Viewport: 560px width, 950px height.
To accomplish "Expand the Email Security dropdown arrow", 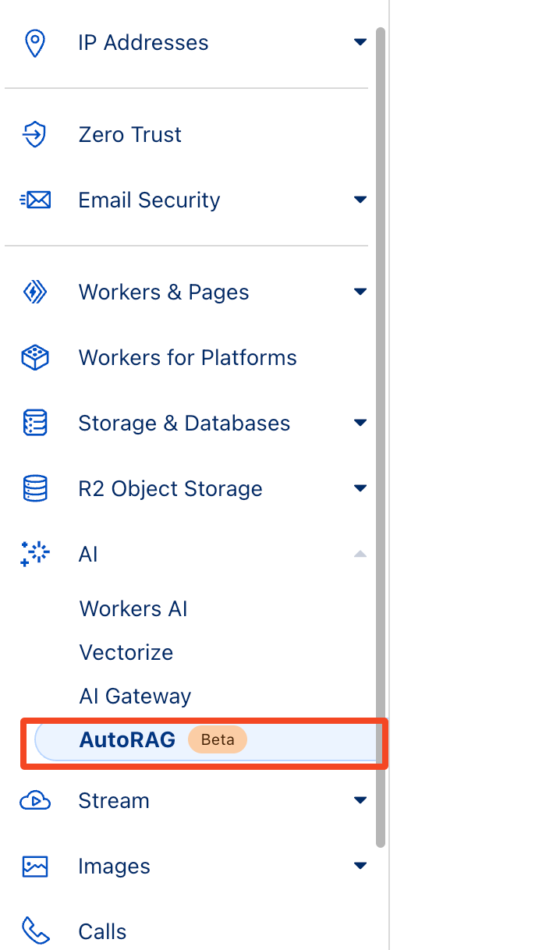I will [x=360, y=200].
